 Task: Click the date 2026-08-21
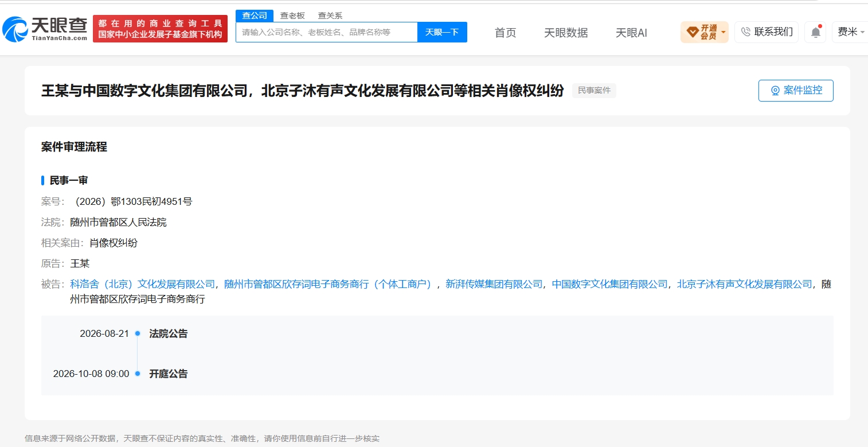coord(104,333)
